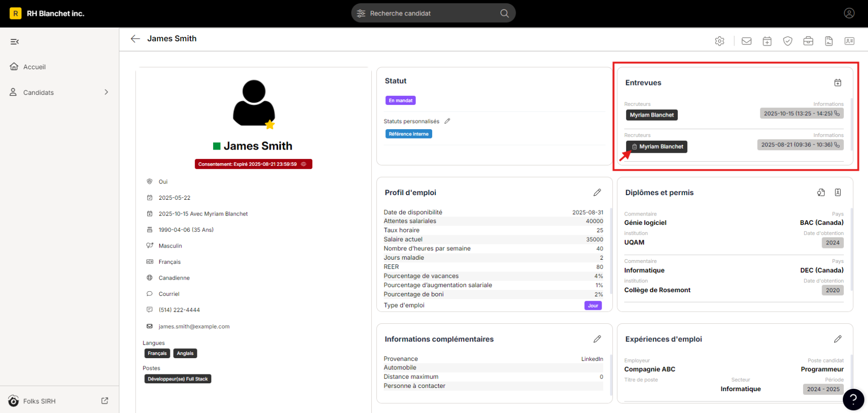Open the user account icon
This screenshot has height=413, width=868.
(x=849, y=13)
